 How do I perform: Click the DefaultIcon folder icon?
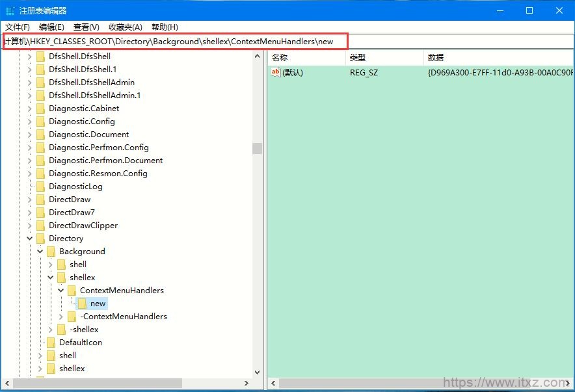51,343
